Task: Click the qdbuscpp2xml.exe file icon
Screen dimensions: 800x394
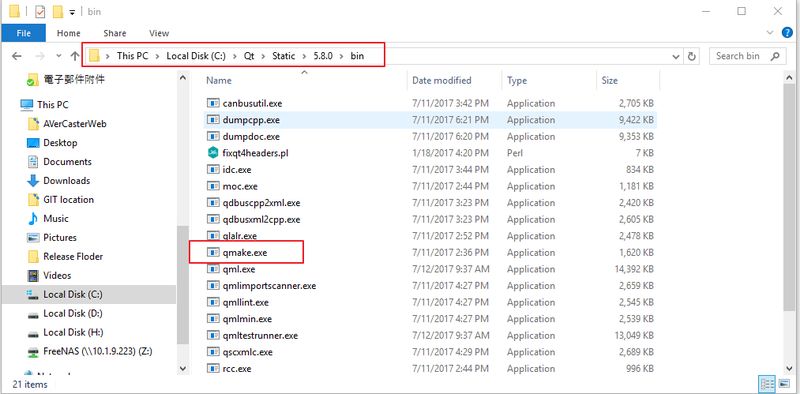Action: point(213,203)
